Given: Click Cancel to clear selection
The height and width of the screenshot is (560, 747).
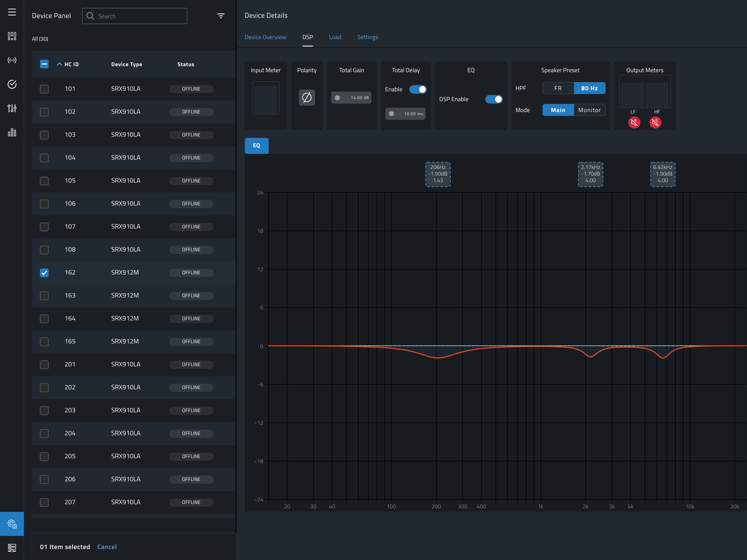Looking at the screenshot, I should tap(107, 547).
